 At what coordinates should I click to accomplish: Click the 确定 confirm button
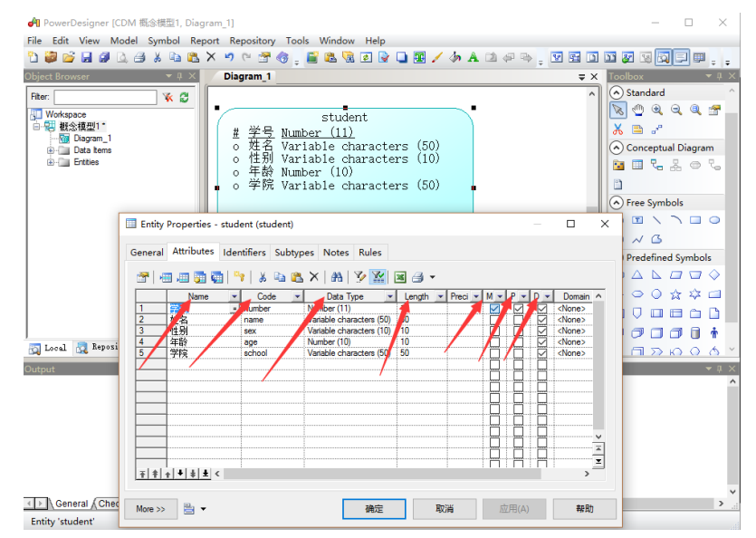click(374, 509)
